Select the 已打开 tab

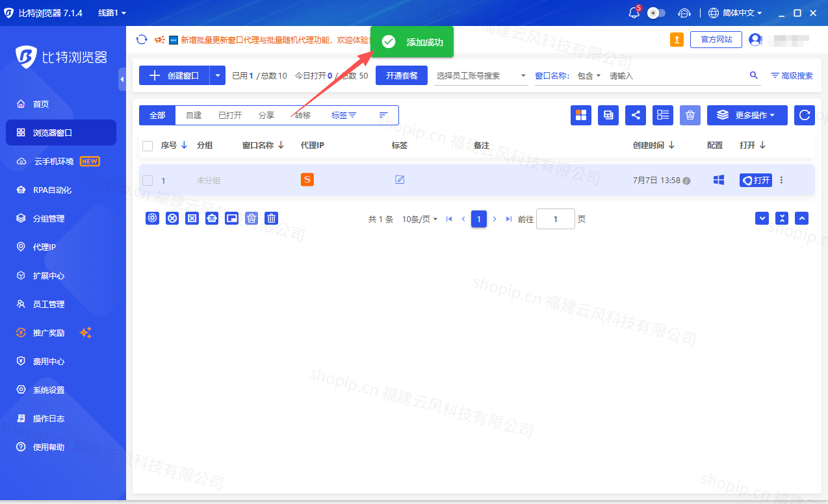230,115
